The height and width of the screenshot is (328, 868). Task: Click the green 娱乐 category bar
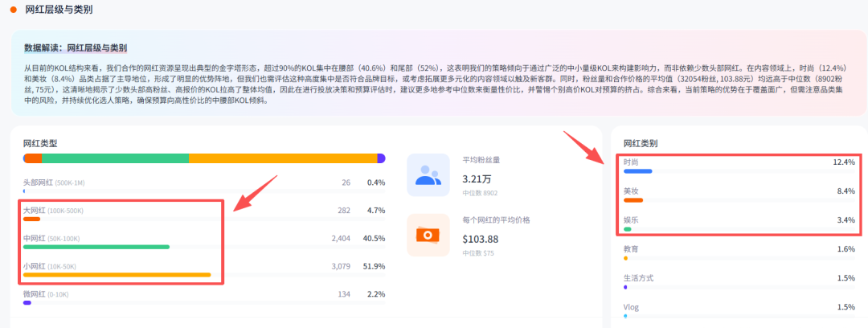627,229
